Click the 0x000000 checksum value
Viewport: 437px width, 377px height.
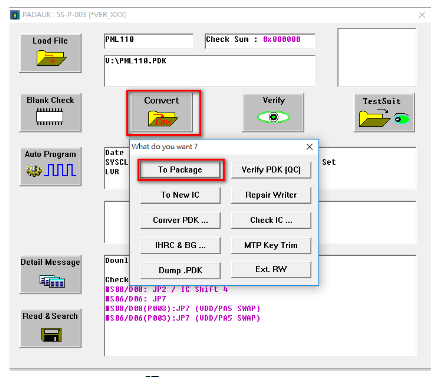tap(282, 39)
